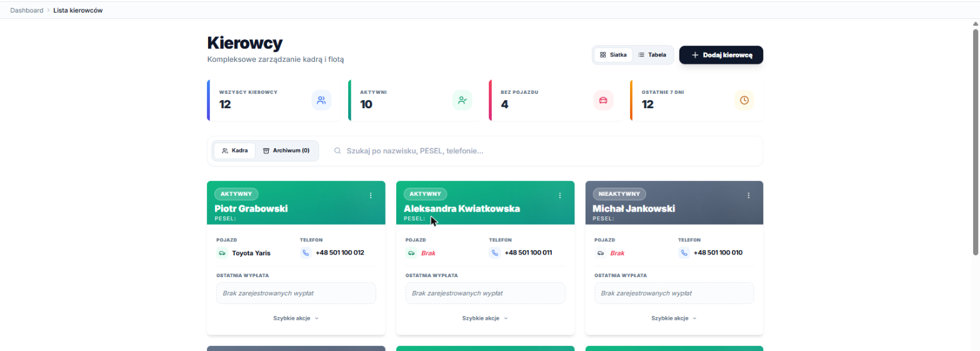Open Bez pojazdu stat card

(x=556, y=100)
